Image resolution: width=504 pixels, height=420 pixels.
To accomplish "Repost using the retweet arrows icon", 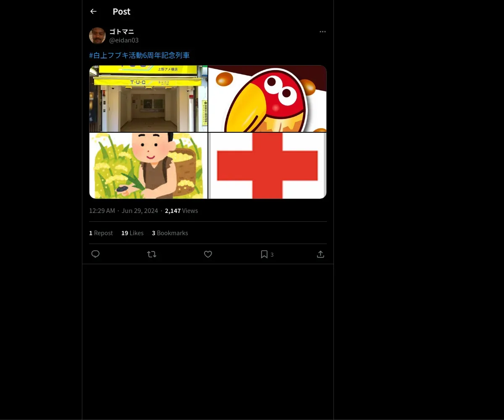I will tap(152, 254).
